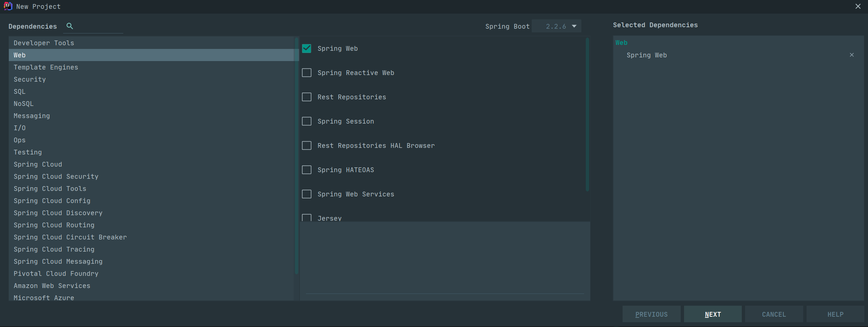Click the dependencies search magnifier icon
Image resolution: width=868 pixels, height=327 pixels.
(x=70, y=26)
